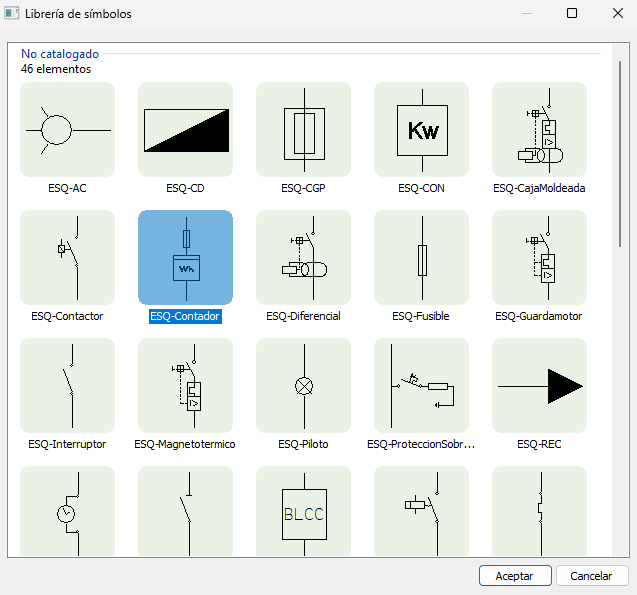
Task: Close the Librería de símbolos dialog
Action: pyautogui.click(x=618, y=13)
